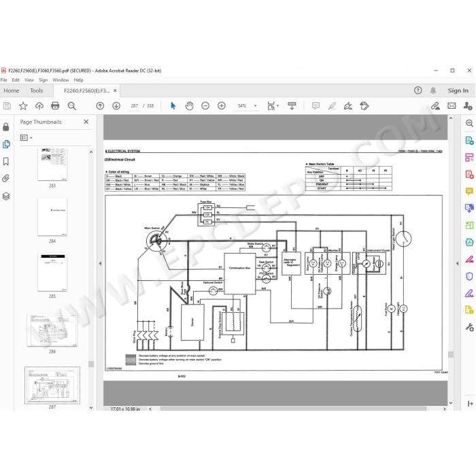
Task: Click document vertical scroll up arrow
Action: point(451,118)
